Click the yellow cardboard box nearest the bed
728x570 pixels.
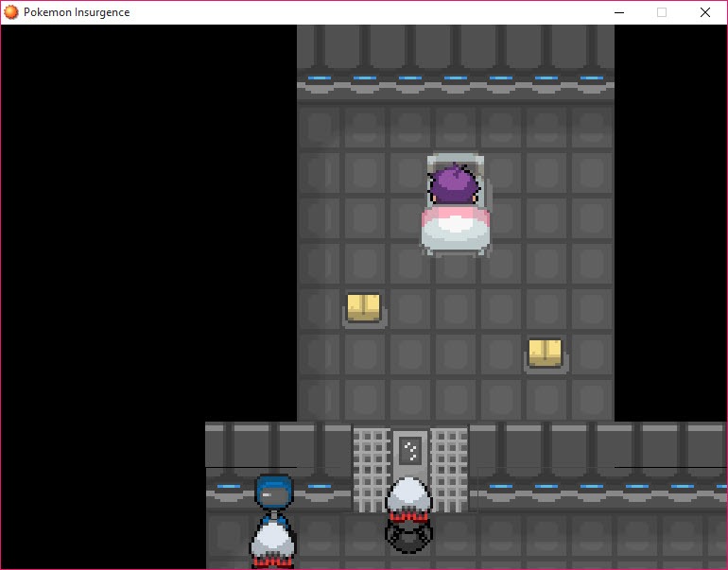click(364, 307)
